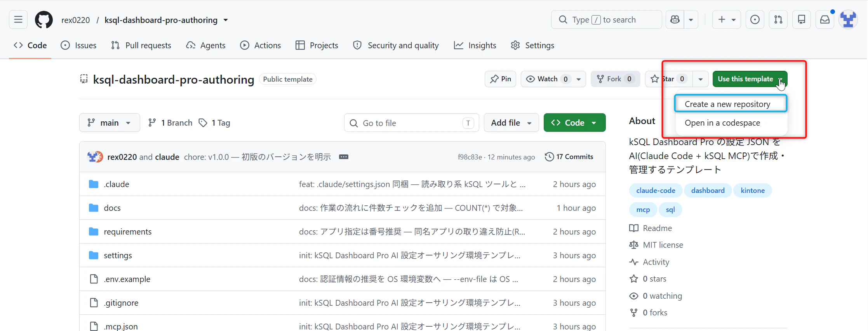Viewport: 868px width, 331px height.
Task: Open the rex0220 owner link
Action: 75,20
